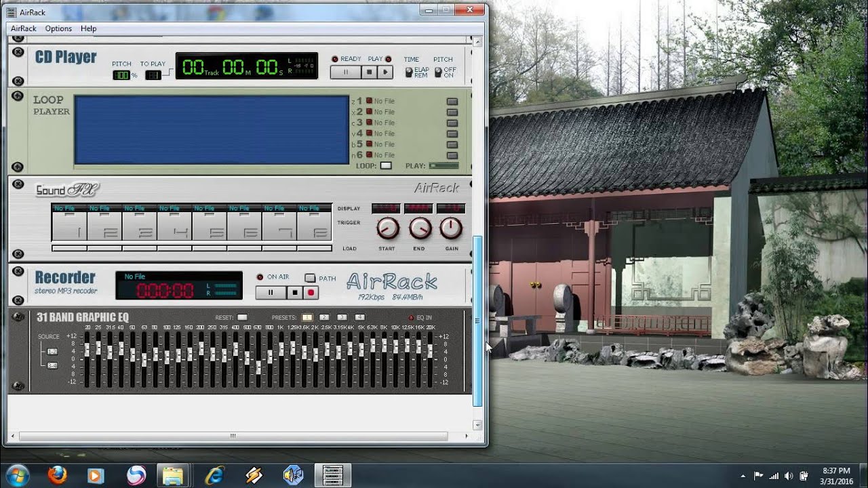Toggle Loop Player slot 6 indicator
868x488 pixels.
point(370,155)
